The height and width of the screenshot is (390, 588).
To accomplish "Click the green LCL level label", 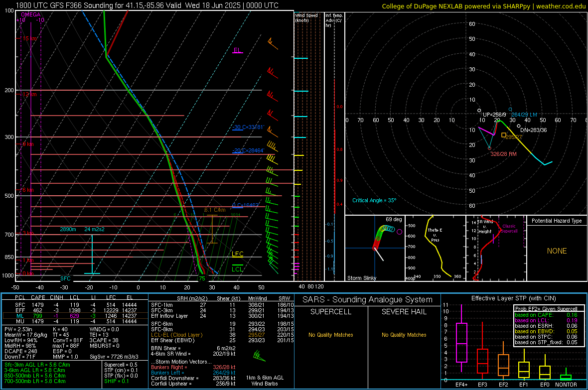I will point(237,269).
